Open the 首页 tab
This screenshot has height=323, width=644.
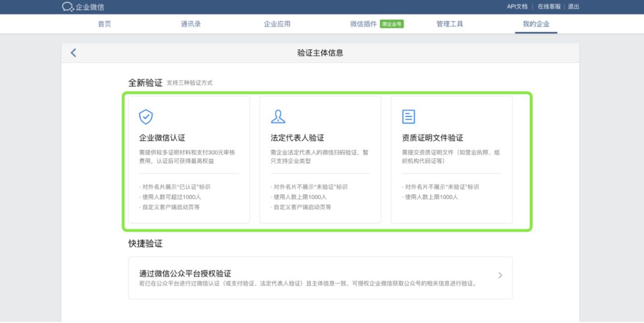tap(104, 24)
